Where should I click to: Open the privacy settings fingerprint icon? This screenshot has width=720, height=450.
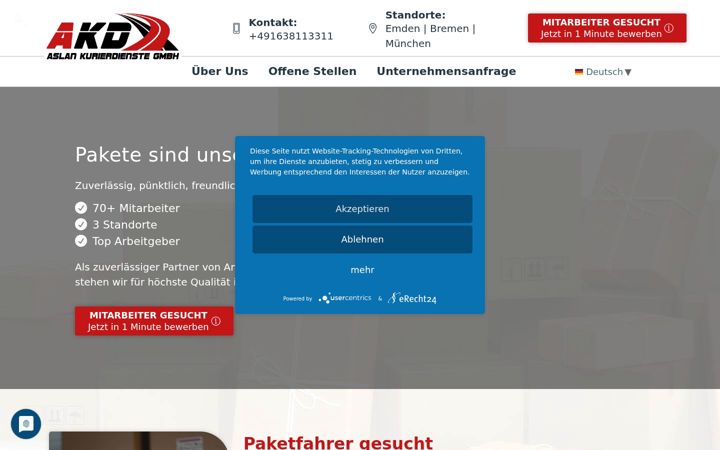tap(26, 424)
